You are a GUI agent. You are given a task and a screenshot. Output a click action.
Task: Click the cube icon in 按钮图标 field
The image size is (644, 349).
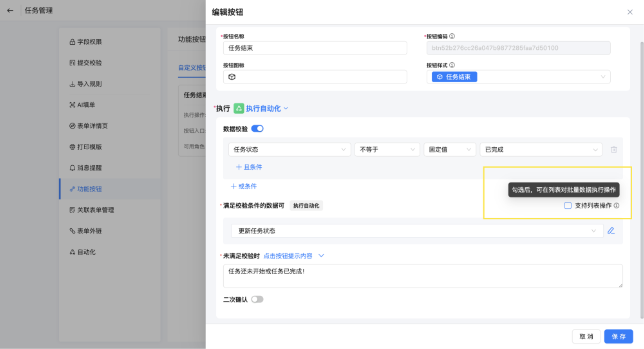(x=232, y=77)
